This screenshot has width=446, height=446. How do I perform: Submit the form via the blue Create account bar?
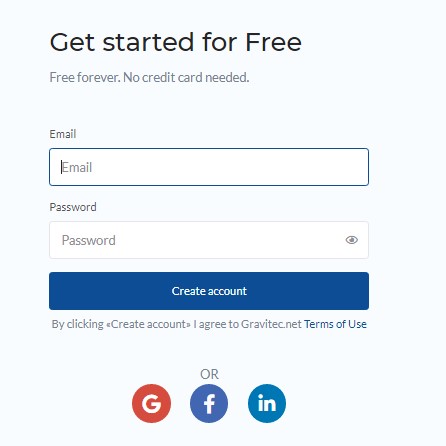coord(209,291)
